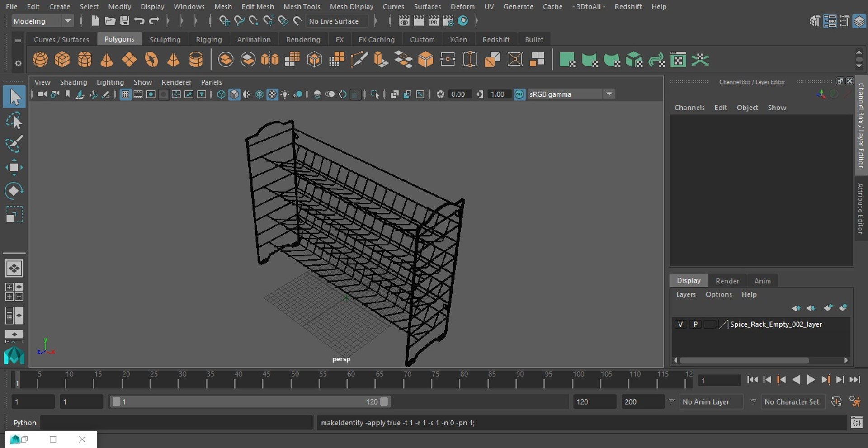Create a polygon cylinder from shelf

tap(85, 59)
